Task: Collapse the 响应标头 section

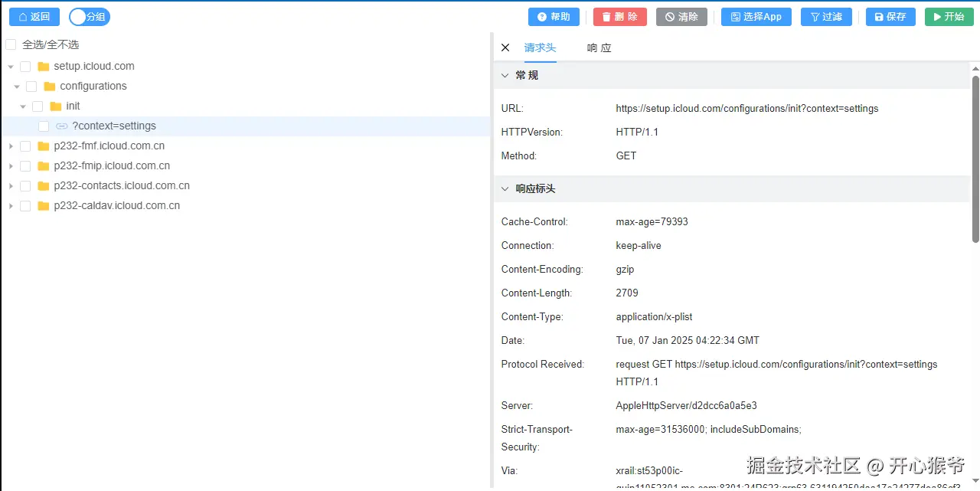Action: click(x=505, y=188)
